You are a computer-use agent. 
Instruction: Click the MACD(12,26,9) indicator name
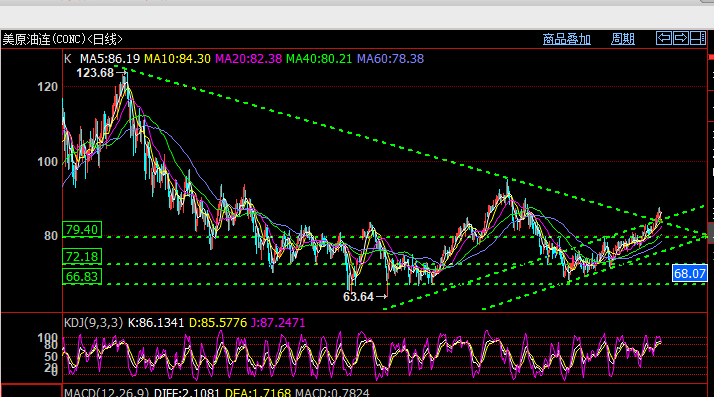pos(107,392)
